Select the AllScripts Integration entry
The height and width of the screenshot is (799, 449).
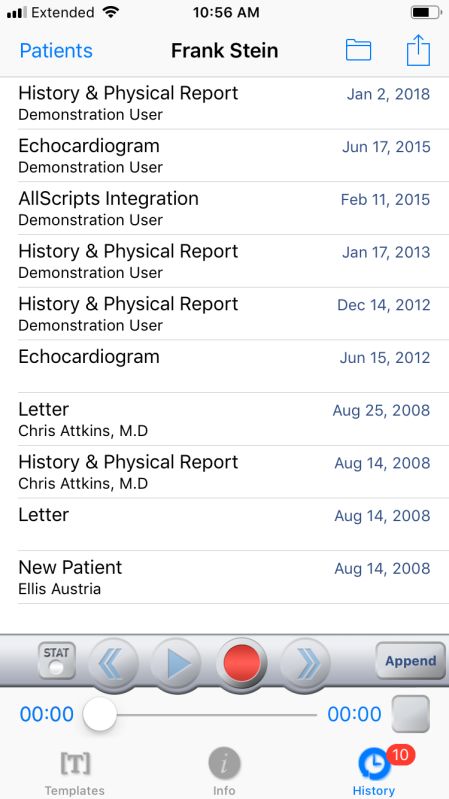[x=224, y=208]
